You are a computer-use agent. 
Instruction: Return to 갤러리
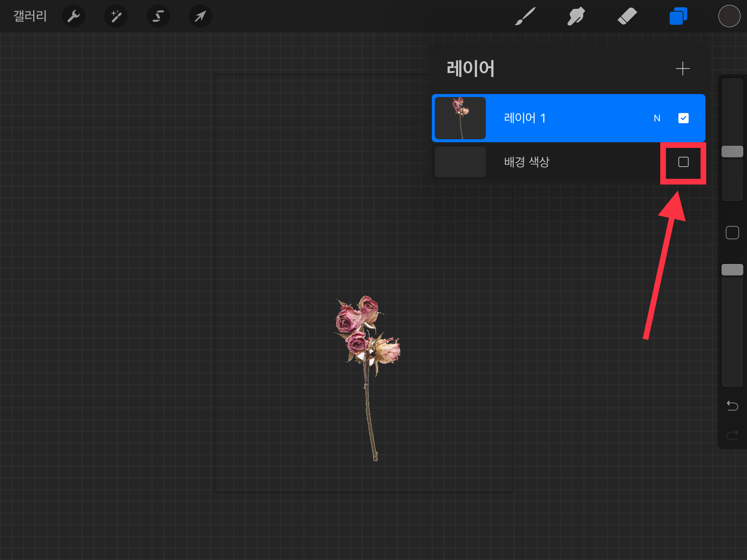(x=30, y=16)
